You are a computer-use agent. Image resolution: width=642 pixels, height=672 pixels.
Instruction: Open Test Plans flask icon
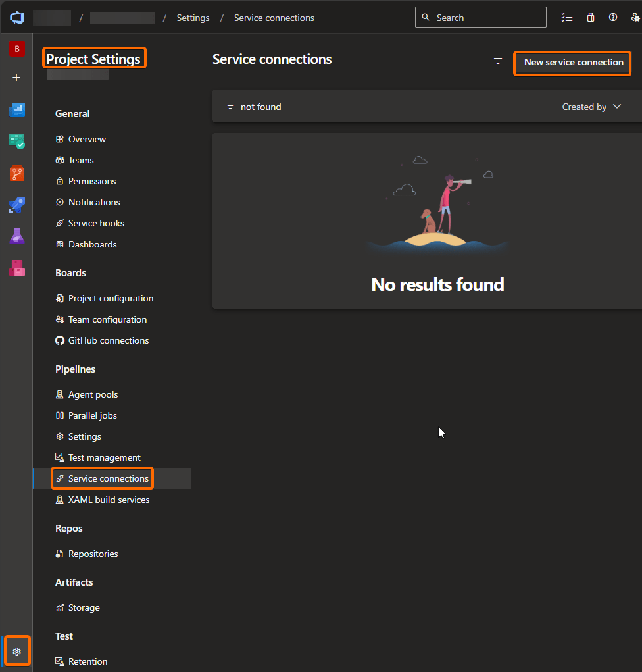pos(16,236)
